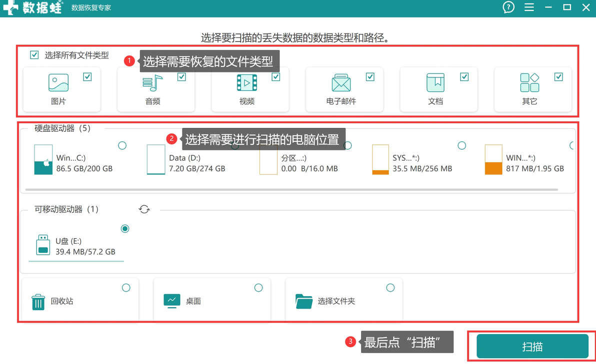Select the 其它 other types icon
The image size is (596, 364).
[x=529, y=83]
